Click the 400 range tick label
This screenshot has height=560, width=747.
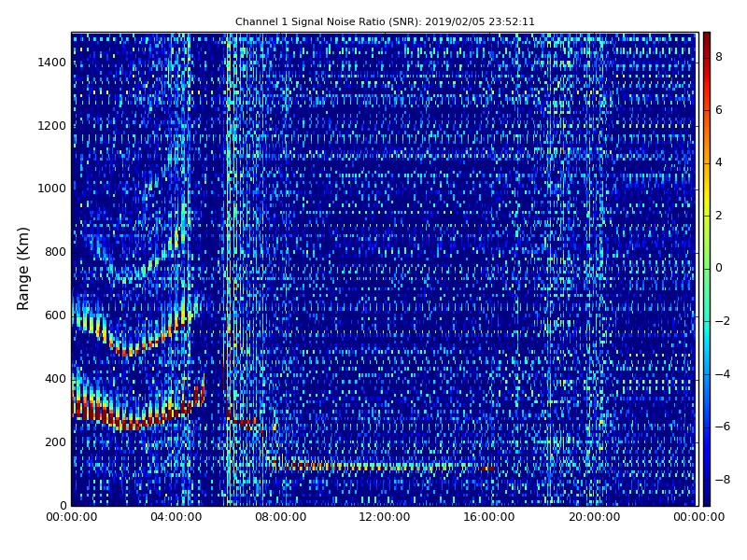click(x=55, y=379)
